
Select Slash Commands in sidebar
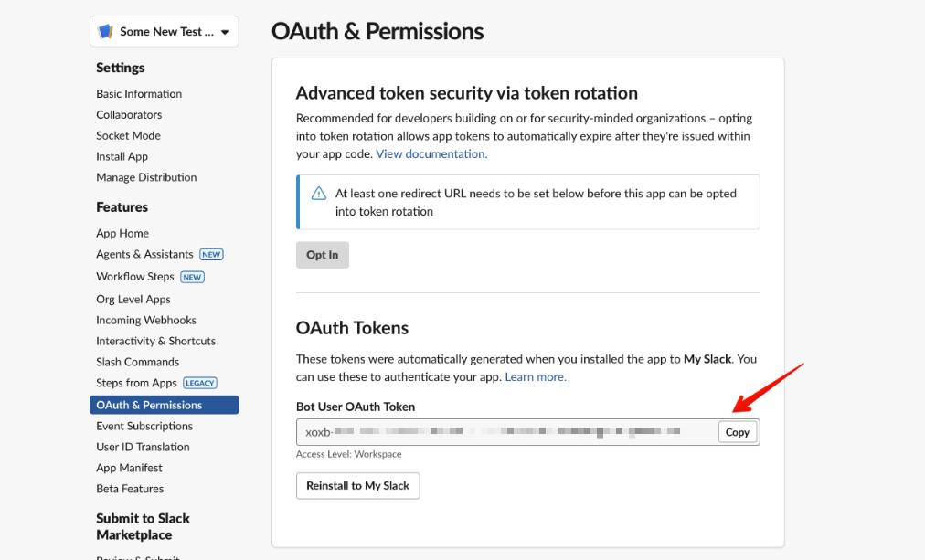click(137, 363)
